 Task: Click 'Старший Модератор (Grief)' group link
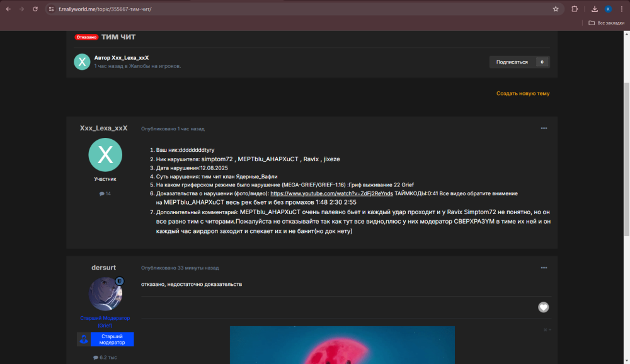pos(105,322)
